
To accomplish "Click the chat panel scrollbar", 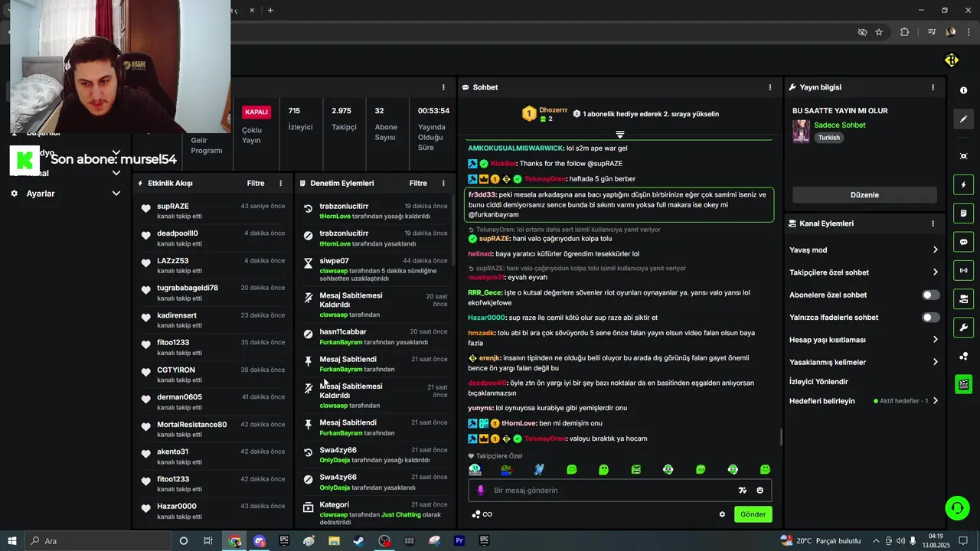I will [780, 437].
